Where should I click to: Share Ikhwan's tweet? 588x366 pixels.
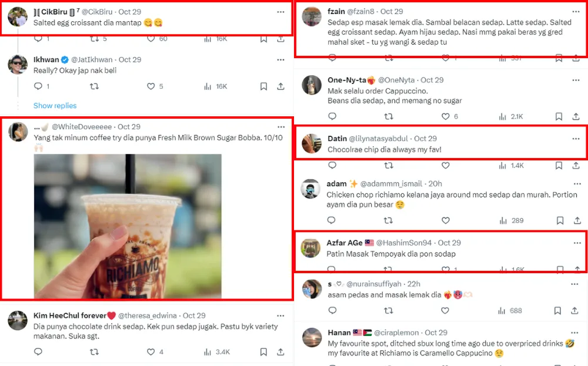click(281, 86)
